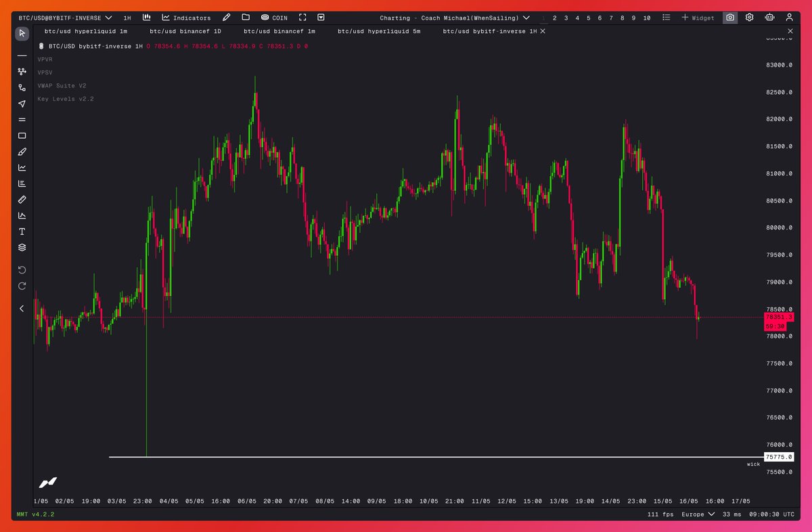Open the robot assistant icon

tap(769, 18)
